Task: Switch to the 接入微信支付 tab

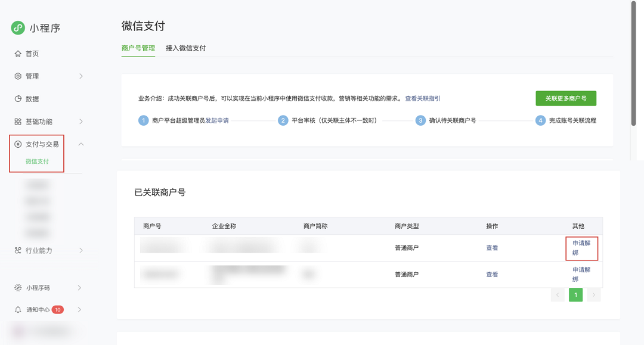Action: pyautogui.click(x=185, y=48)
